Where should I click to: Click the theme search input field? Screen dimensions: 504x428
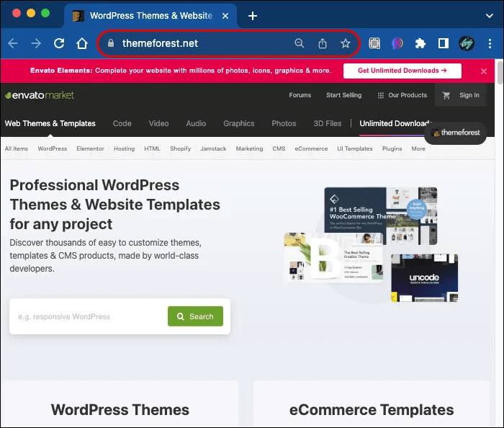(90, 317)
